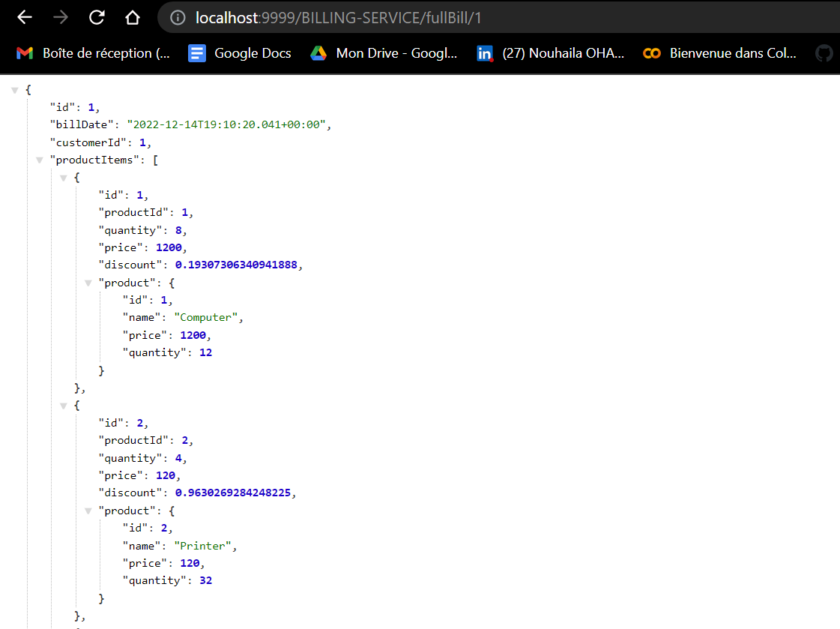Click the browser back arrow

25,16
